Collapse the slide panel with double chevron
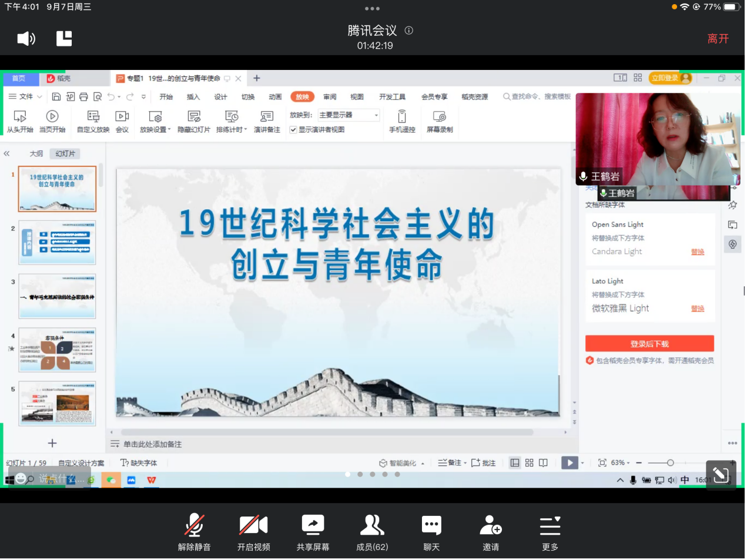This screenshot has width=747, height=560. point(7,154)
